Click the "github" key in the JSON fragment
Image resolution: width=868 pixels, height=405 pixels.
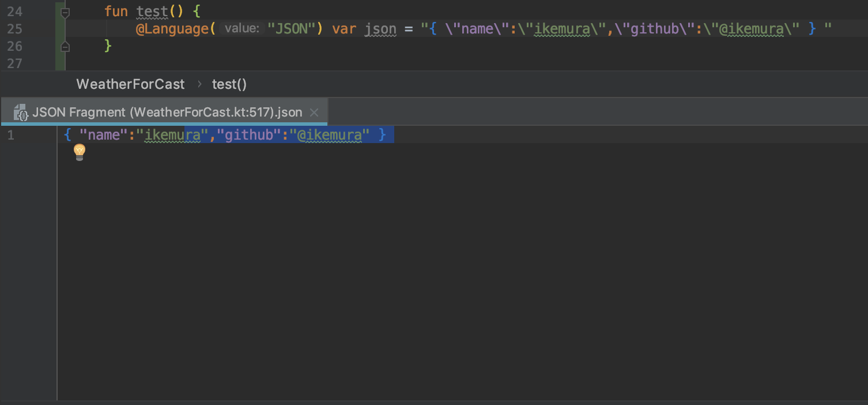[x=249, y=135]
